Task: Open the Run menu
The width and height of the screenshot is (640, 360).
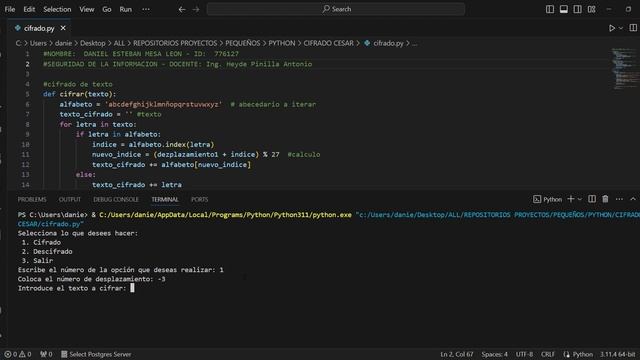Action: point(126,9)
